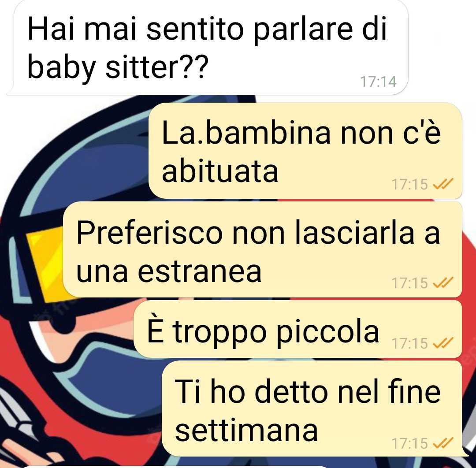The image size is (476, 468).
Task: Tap the 17:15 timestamp under "una estranea"
Action: (409, 283)
